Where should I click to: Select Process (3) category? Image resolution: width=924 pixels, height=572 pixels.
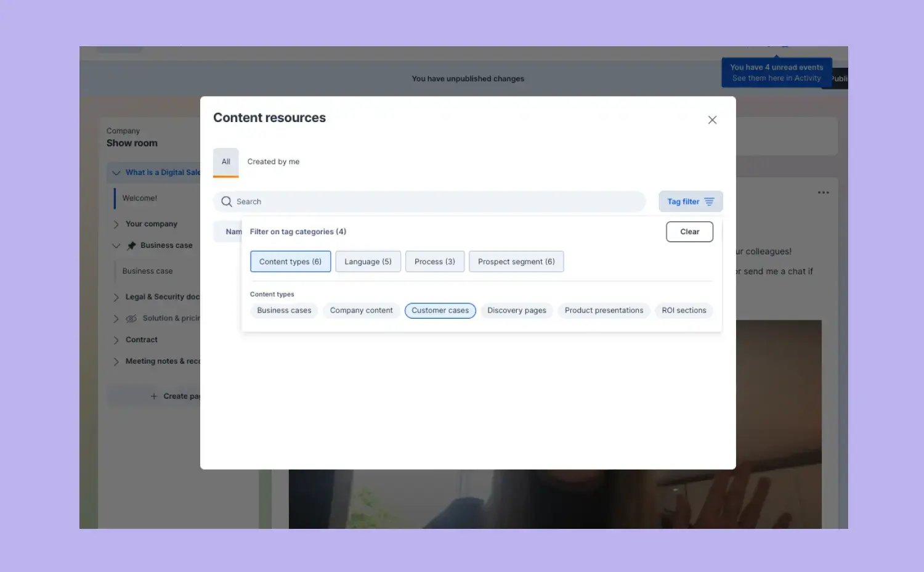pyautogui.click(x=435, y=261)
